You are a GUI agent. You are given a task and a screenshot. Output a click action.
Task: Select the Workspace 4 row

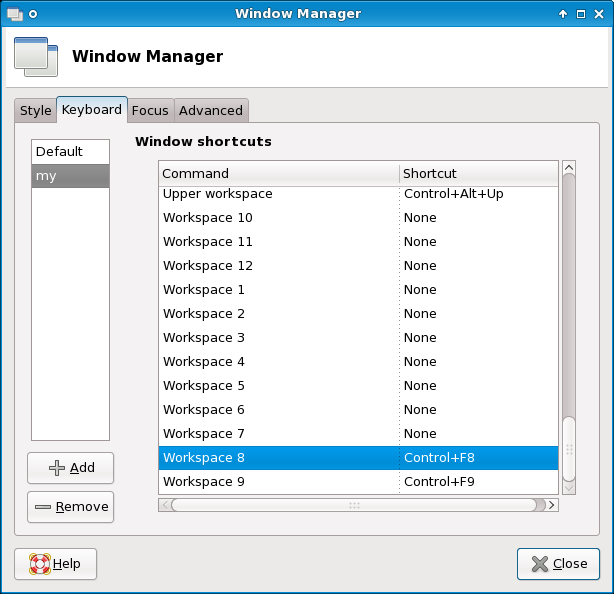tap(358, 362)
